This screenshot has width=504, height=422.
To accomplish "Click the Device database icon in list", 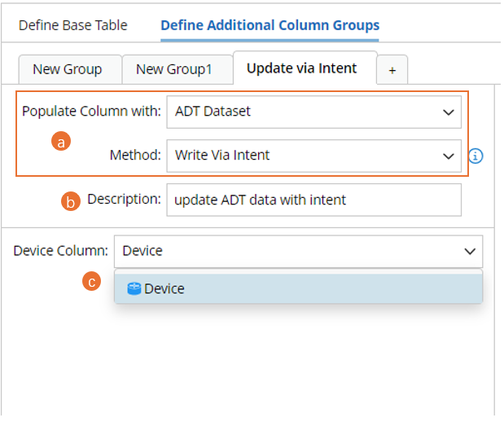I will tap(134, 288).
